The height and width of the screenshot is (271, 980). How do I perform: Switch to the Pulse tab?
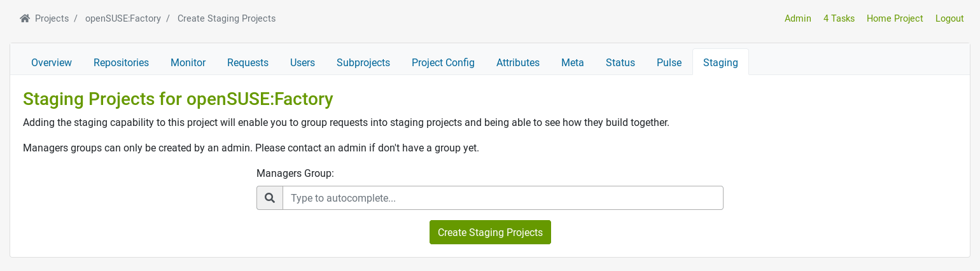pyautogui.click(x=669, y=62)
